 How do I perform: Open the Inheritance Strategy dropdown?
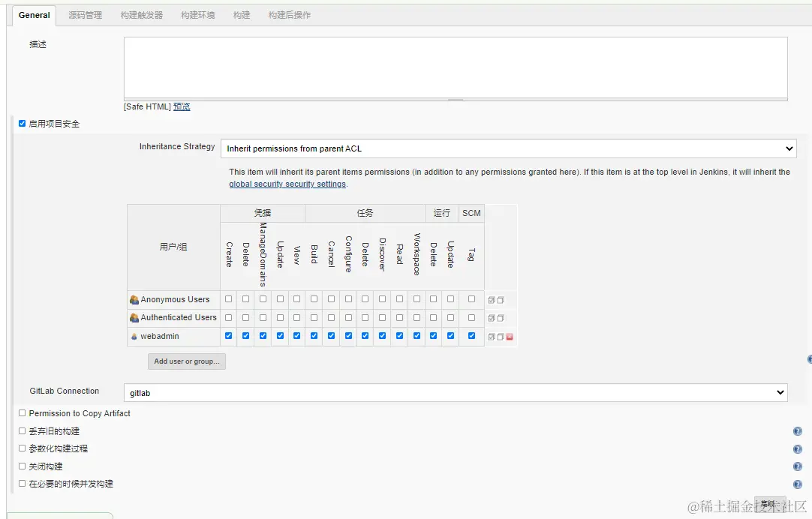coord(509,148)
